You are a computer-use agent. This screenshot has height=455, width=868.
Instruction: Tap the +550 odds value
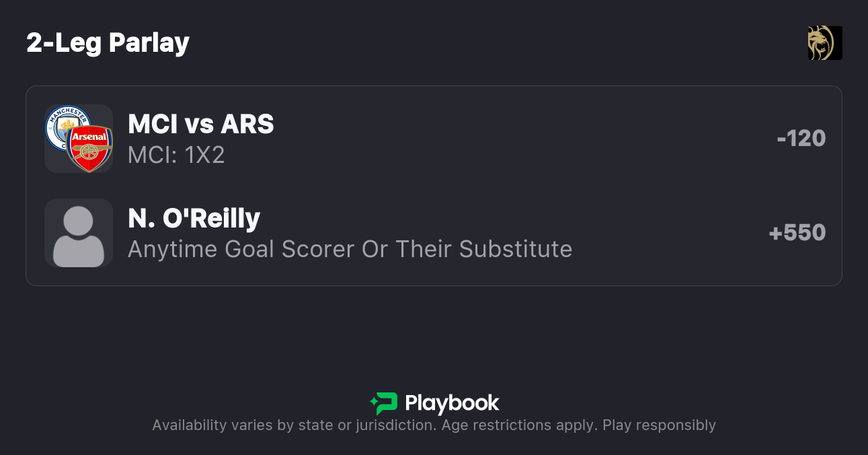(x=797, y=233)
